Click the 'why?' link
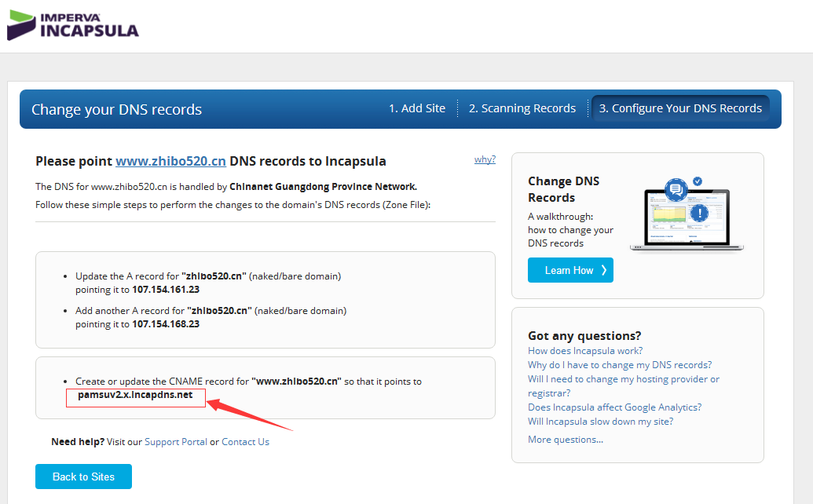This screenshot has width=813, height=504. [x=485, y=159]
